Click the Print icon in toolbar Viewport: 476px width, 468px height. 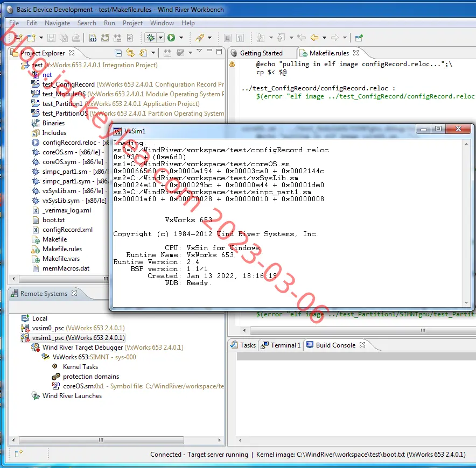(x=76, y=38)
